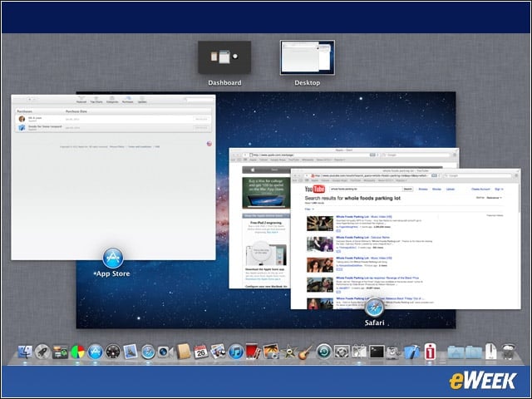
Task: Open Purchases tab in App Store toolbar
Action: [x=127, y=100]
